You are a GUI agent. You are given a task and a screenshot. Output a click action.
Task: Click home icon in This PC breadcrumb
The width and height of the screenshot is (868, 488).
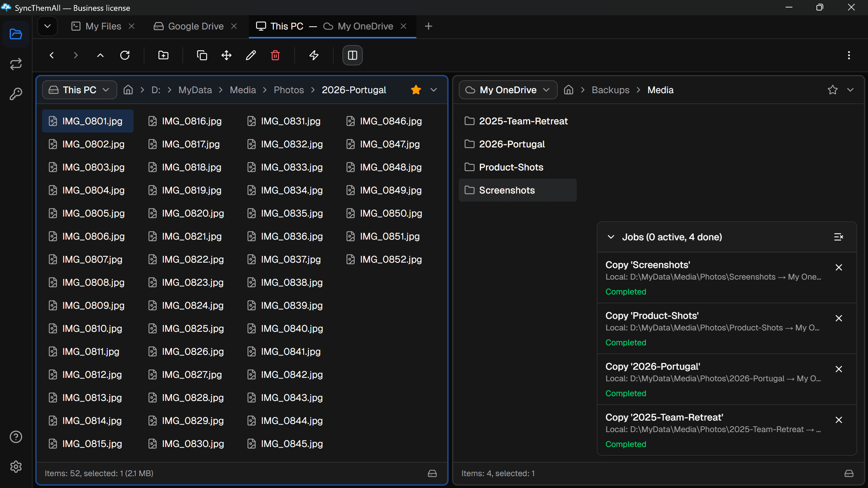pyautogui.click(x=128, y=90)
